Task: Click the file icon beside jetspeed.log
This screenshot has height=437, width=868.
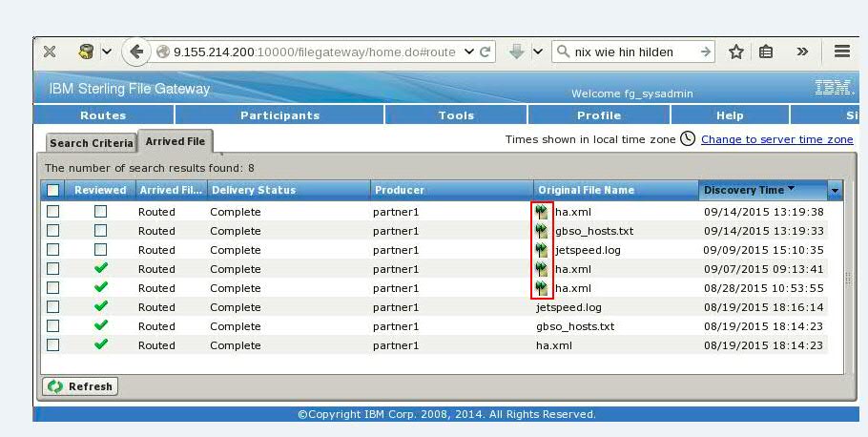Action: (542, 250)
